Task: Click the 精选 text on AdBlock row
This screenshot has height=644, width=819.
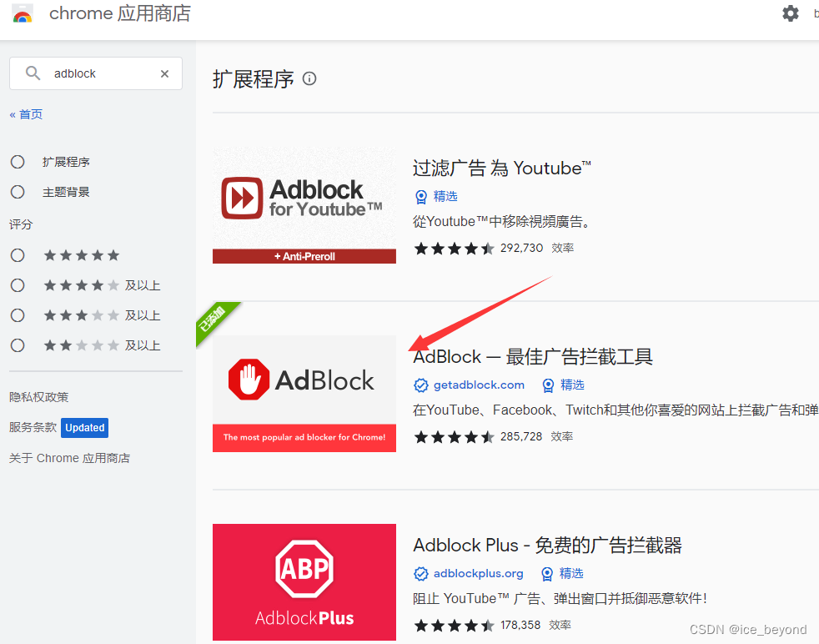Action: tap(572, 385)
